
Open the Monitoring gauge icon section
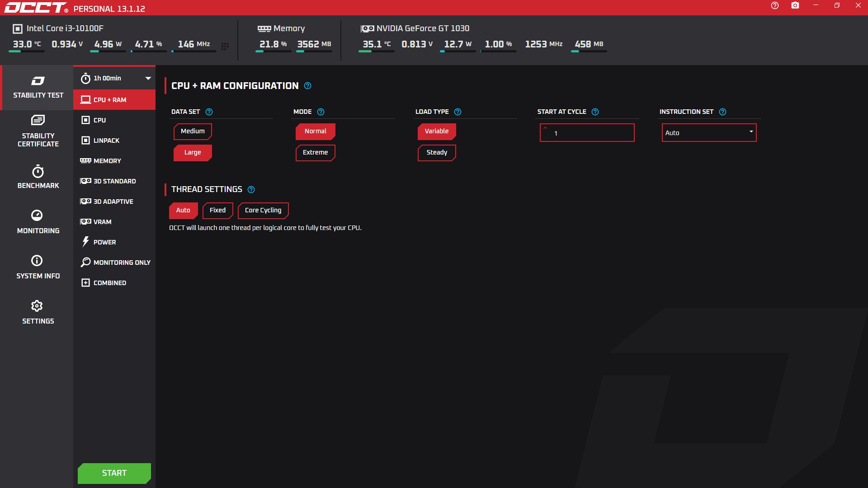37,216
